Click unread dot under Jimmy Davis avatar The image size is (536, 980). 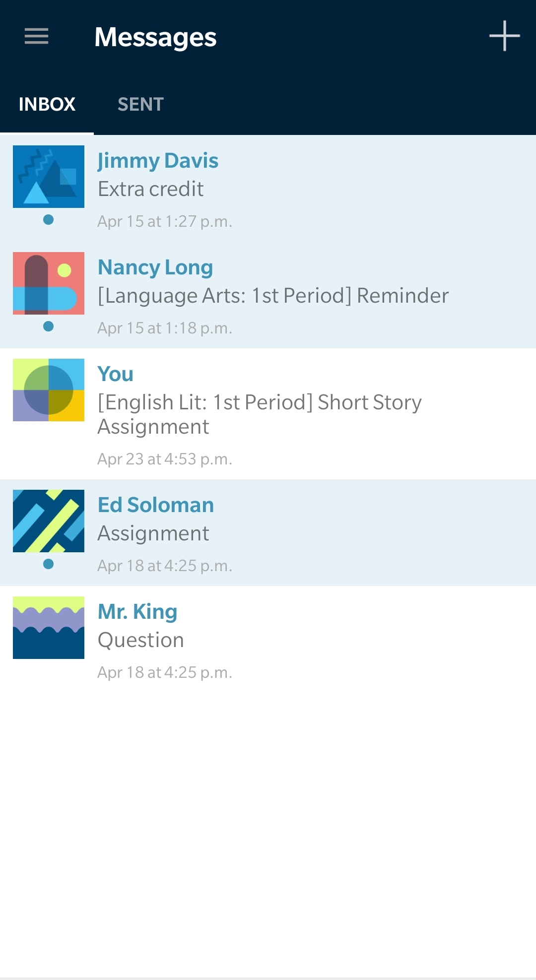click(x=48, y=219)
